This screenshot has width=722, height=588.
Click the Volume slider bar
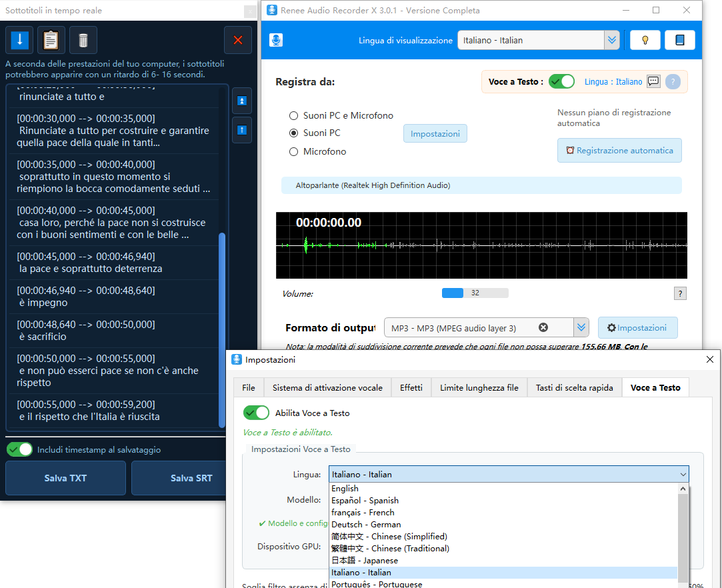click(475, 293)
